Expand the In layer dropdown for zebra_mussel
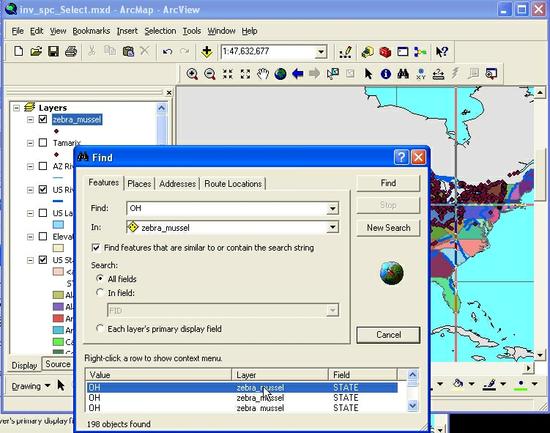Image resolution: width=550 pixels, height=433 pixels. (x=332, y=227)
